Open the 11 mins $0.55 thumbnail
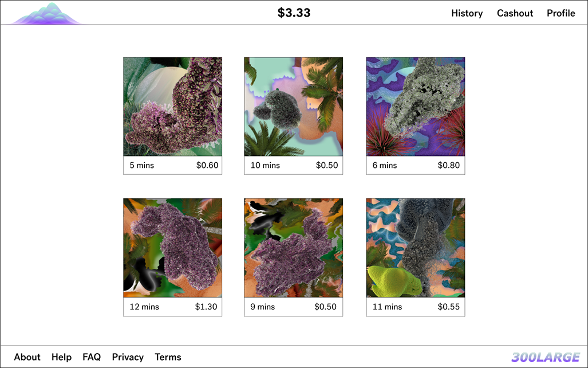588x368 pixels. [415, 248]
